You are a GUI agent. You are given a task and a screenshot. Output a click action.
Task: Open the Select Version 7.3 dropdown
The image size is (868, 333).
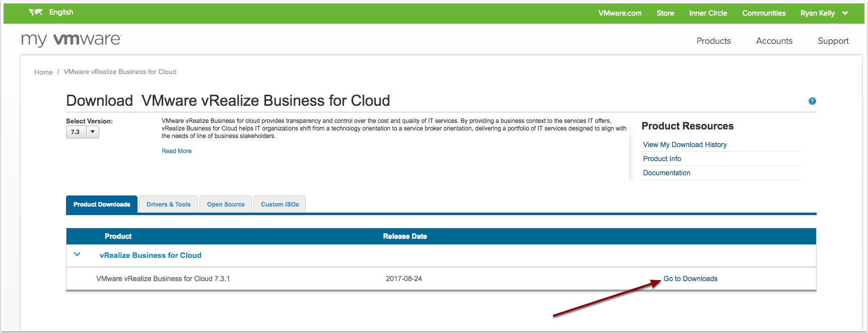(83, 132)
